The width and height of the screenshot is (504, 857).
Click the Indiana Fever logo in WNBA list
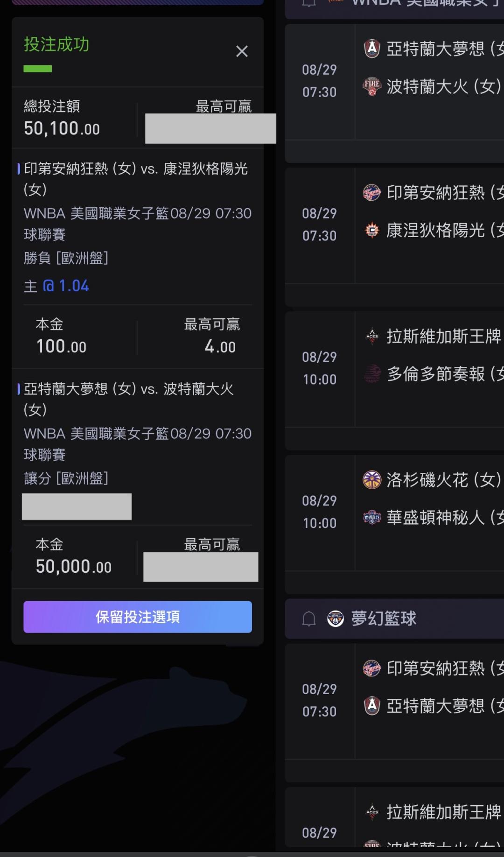tap(372, 192)
